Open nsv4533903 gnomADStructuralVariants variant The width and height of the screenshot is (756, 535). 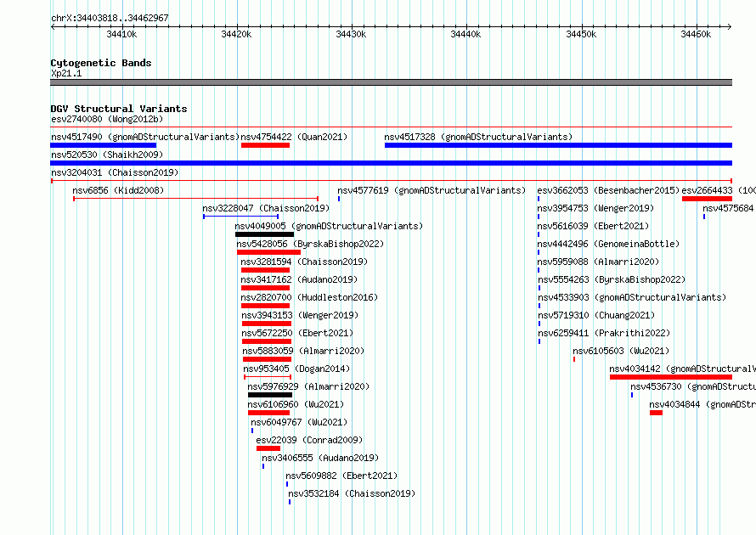[x=632, y=297]
